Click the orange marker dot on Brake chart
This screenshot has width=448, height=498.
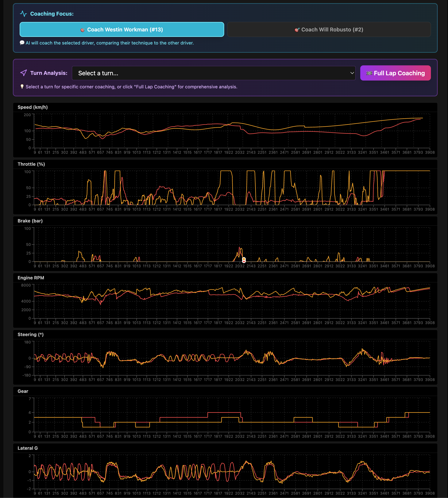pos(244,259)
